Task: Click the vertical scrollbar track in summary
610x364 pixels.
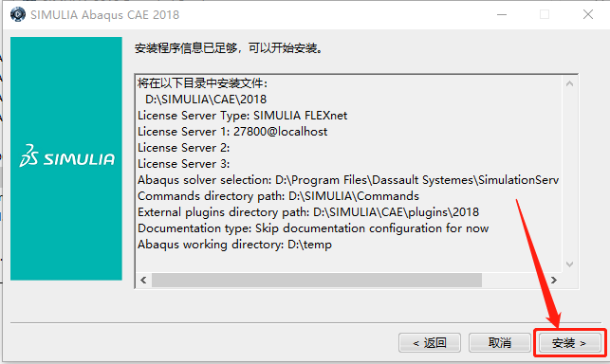Action: 569,173
